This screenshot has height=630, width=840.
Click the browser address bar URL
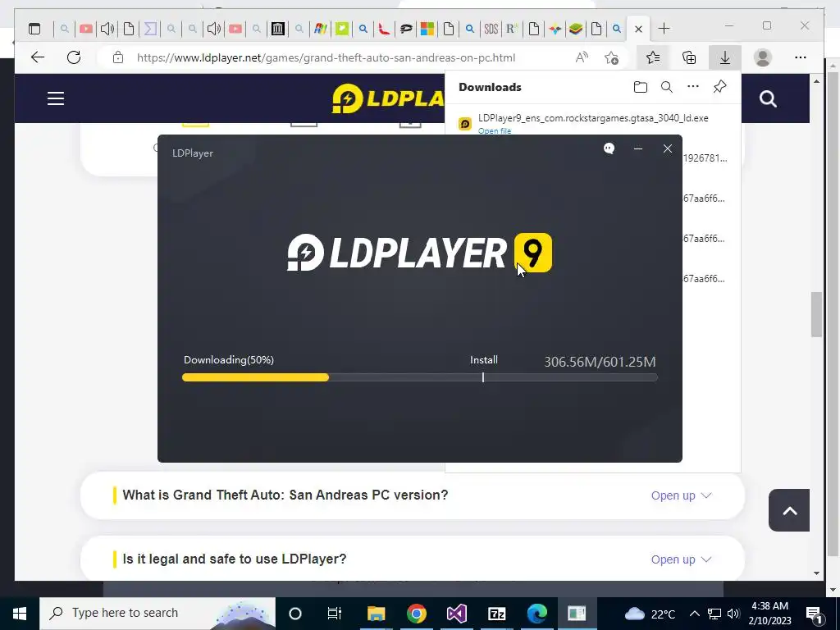click(326, 57)
